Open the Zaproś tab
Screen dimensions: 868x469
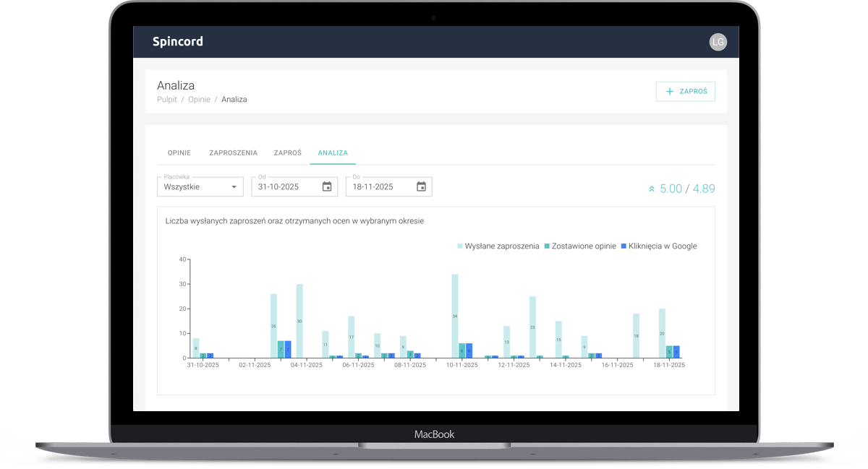(287, 153)
